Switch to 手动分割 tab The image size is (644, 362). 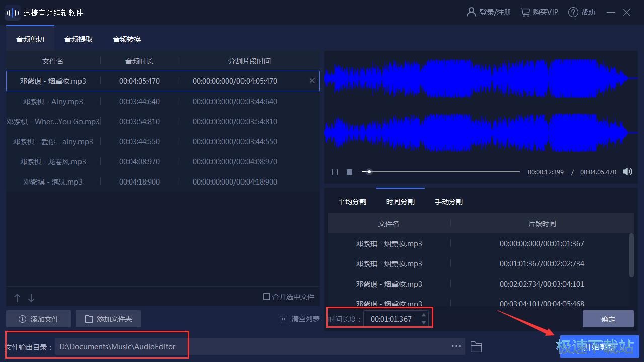point(448,202)
